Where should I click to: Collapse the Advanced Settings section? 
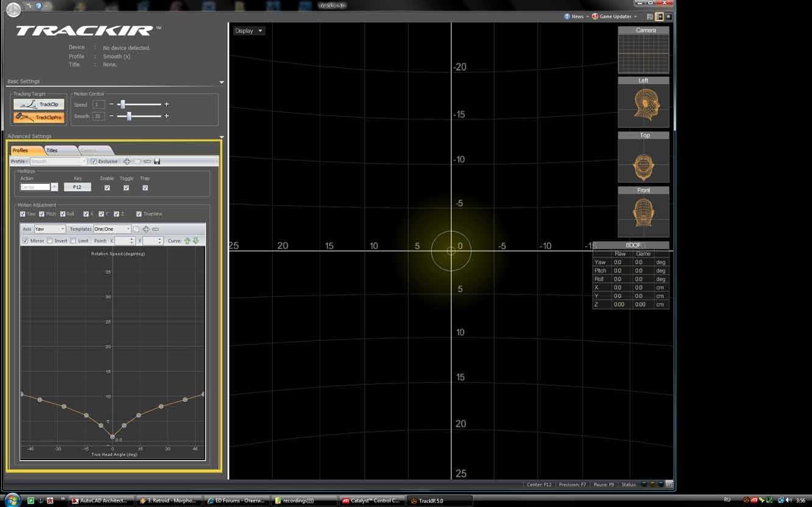222,137
